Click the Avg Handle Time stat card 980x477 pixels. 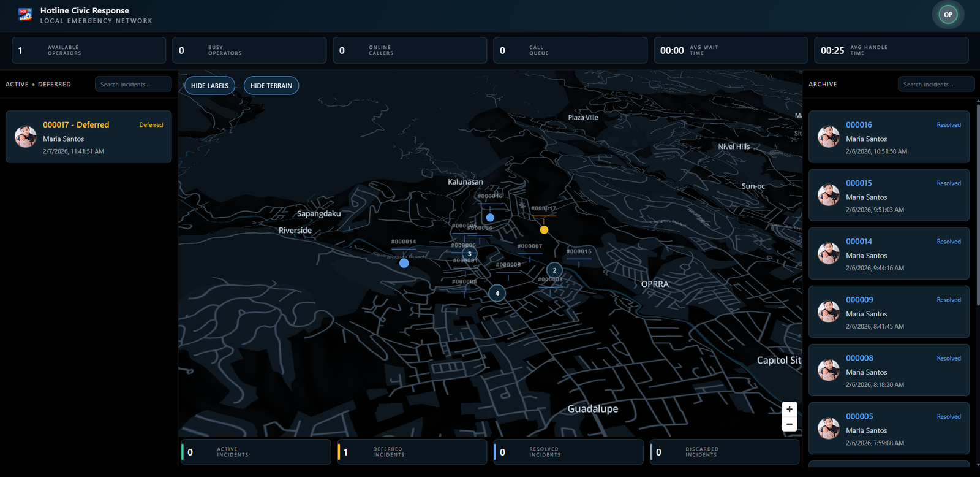[891, 50]
